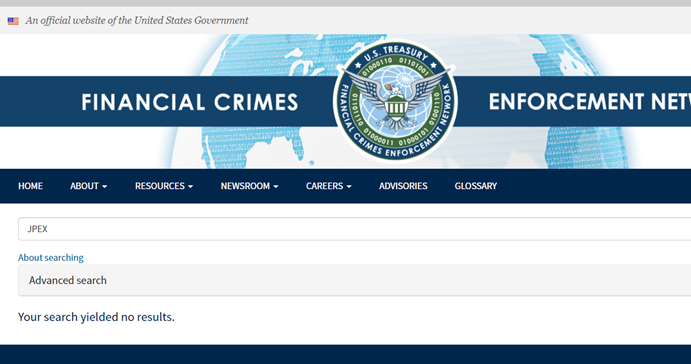This screenshot has height=364, width=691.
Task: Open the ABOUT dropdown menu
Action: [89, 186]
